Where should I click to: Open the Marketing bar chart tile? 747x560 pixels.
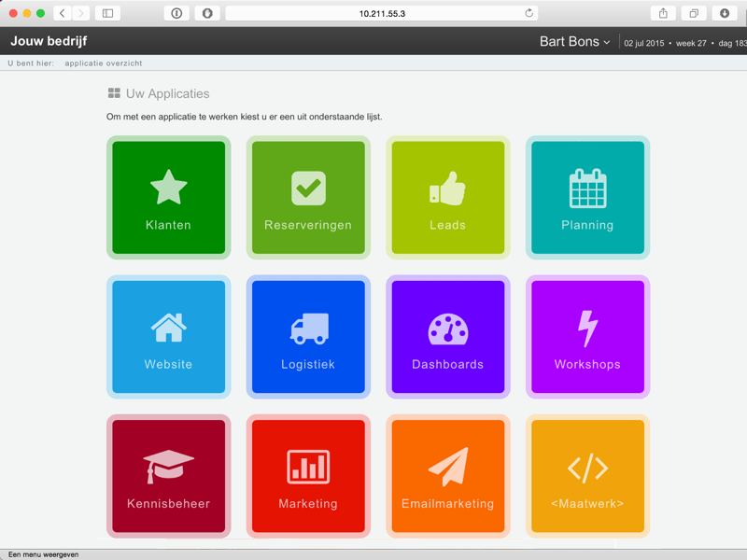(308, 476)
